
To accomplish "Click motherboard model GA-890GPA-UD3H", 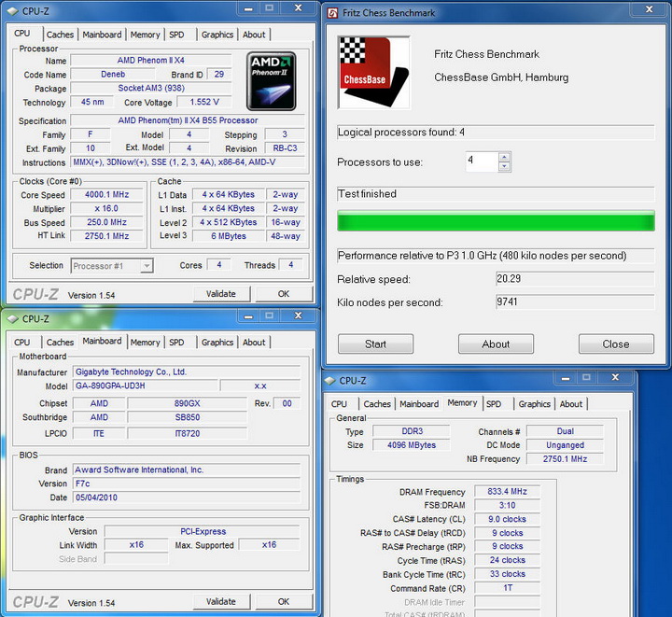I will 145,386.
